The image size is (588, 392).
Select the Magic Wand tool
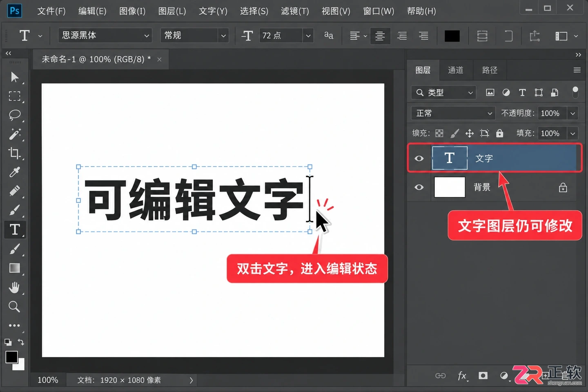click(x=15, y=134)
